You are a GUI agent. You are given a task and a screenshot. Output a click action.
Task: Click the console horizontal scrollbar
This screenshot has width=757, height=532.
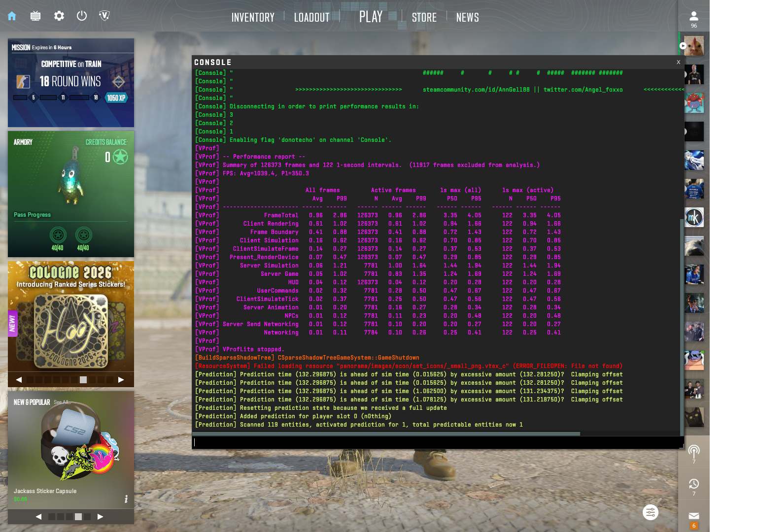click(386, 434)
